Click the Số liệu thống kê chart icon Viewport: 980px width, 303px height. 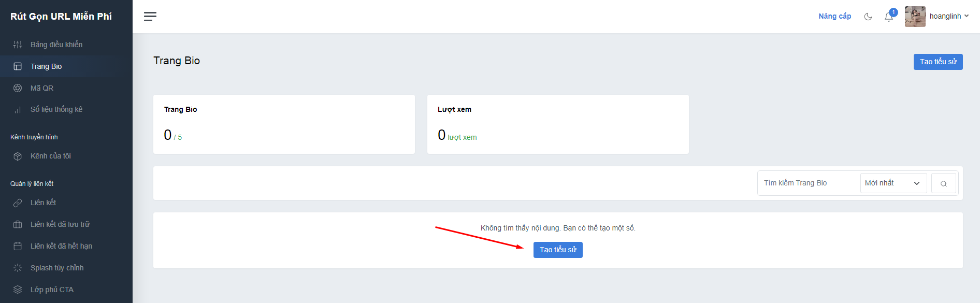point(18,110)
